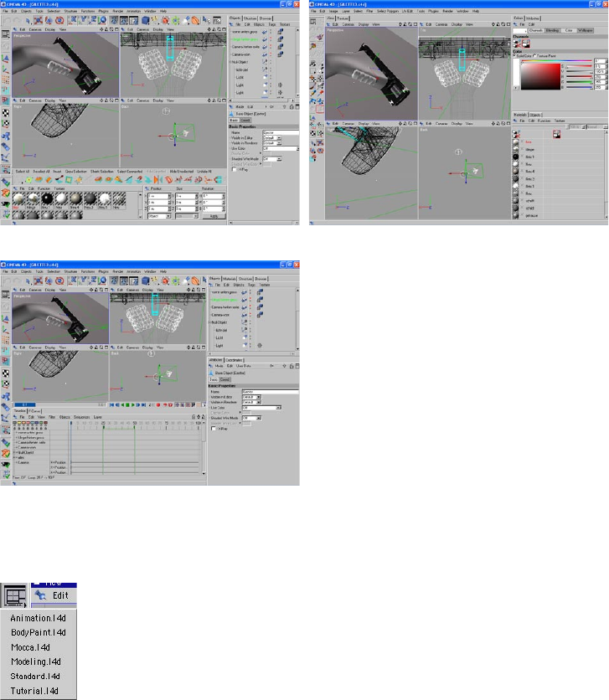Switch to Coordinates tab in timeline window
Screen dimensions: 609x700
tap(234, 360)
